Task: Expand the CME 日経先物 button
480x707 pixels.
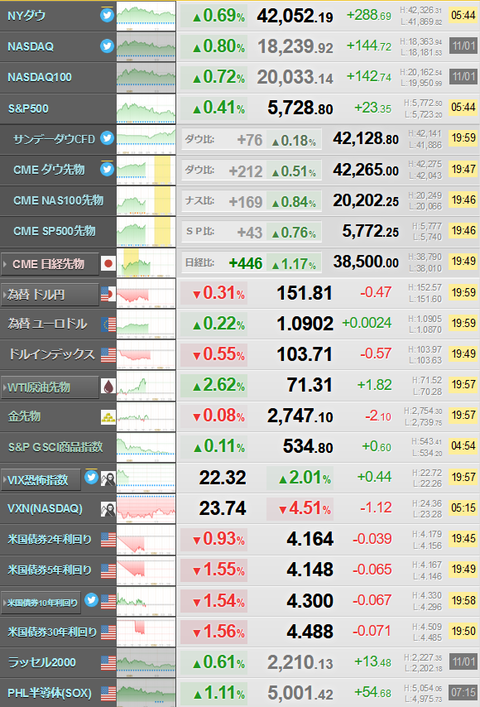Action: point(50,264)
